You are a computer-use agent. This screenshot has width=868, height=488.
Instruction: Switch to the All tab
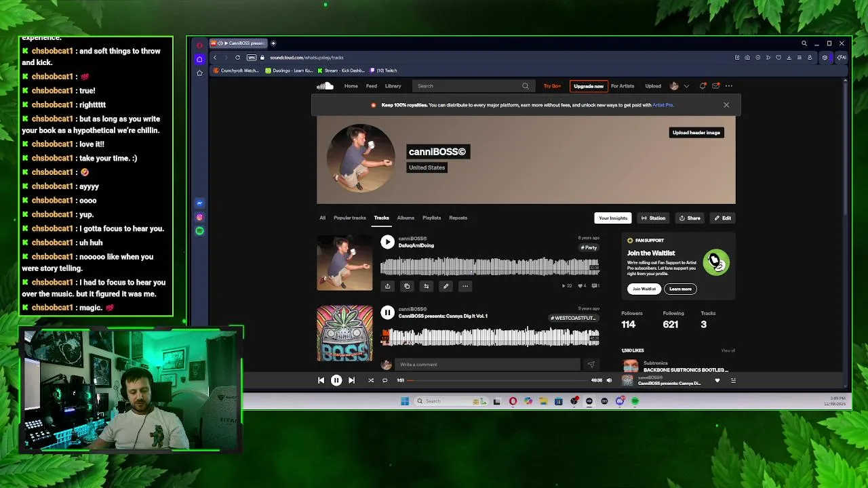click(323, 218)
